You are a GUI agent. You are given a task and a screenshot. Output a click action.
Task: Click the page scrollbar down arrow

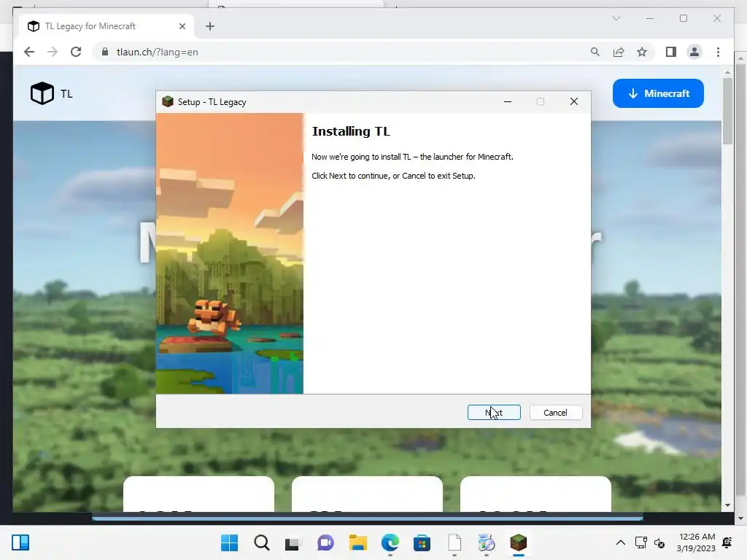pyautogui.click(x=727, y=505)
